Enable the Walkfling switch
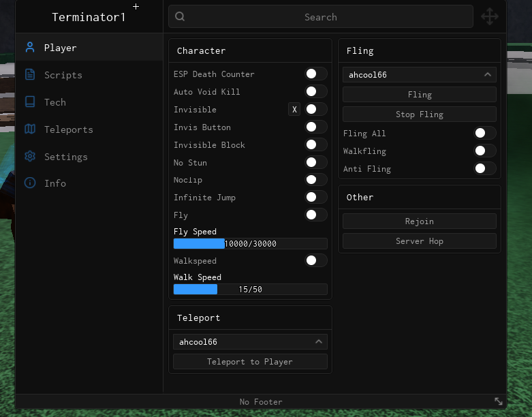 [485, 151]
